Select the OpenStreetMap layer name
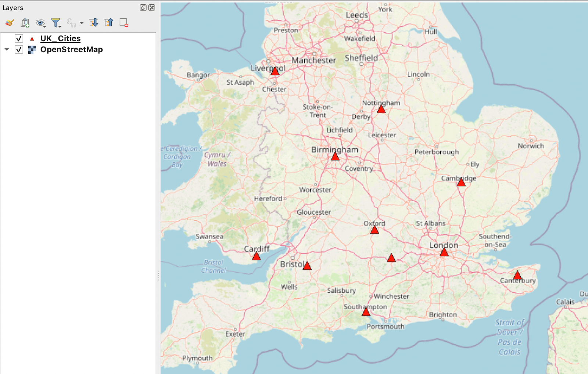This screenshot has width=588, height=374. coord(71,50)
